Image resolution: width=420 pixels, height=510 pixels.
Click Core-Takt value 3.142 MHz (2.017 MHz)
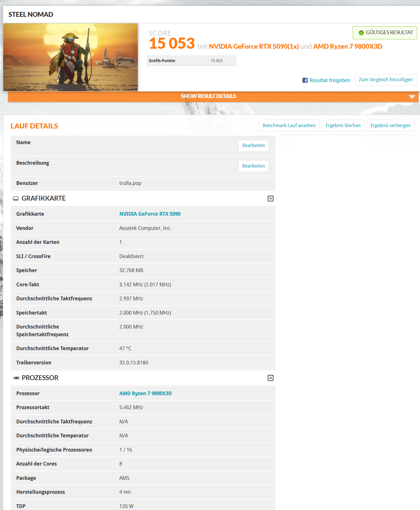click(x=145, y=285)
